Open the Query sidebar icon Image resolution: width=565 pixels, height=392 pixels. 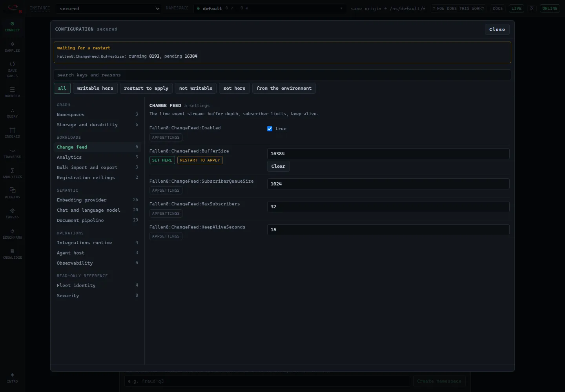click(x=12, y=113)
